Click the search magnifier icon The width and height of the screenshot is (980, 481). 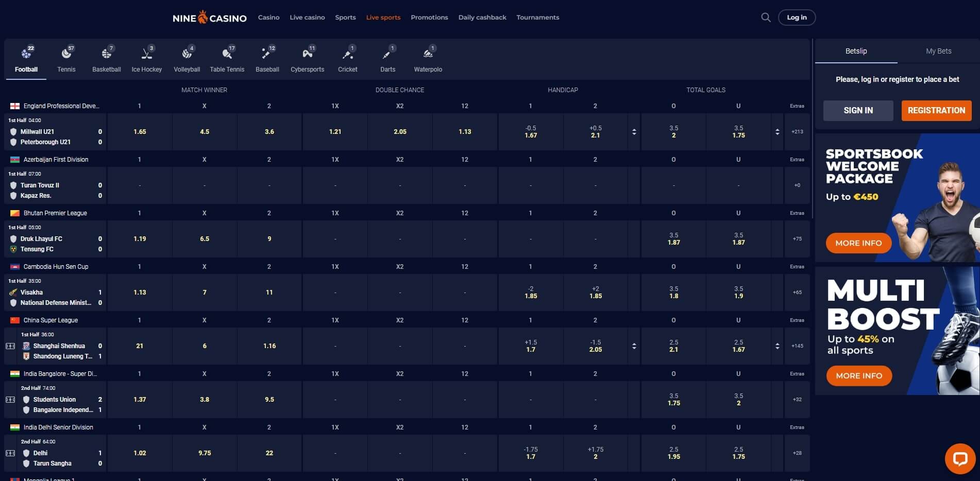[x=766, y=18]
